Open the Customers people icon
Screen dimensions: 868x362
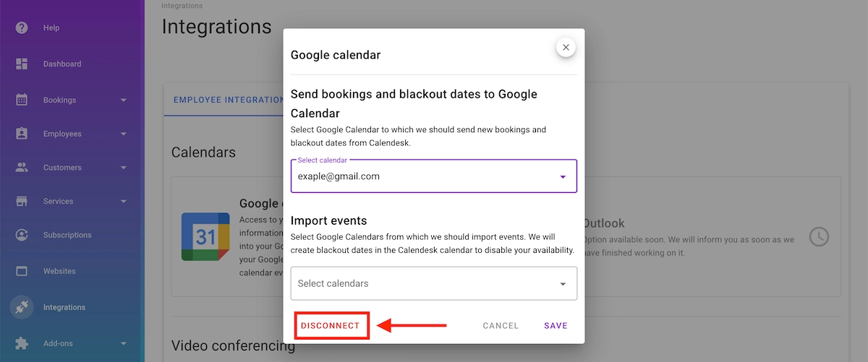(x=22, y=167)
